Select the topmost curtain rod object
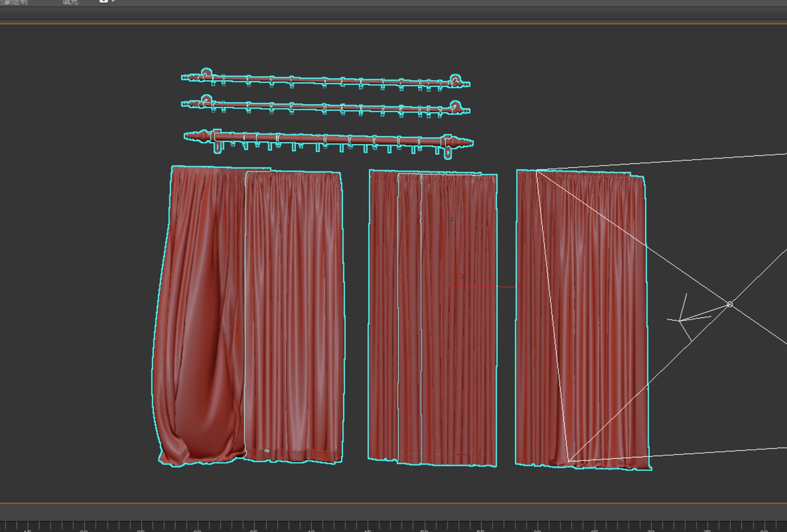This screenshot has height=532, width=787. (325, 80)
